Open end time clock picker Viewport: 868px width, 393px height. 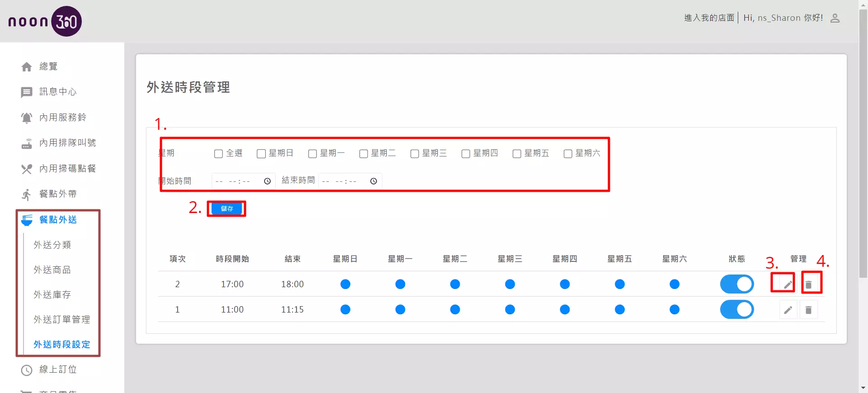point(373,181)
